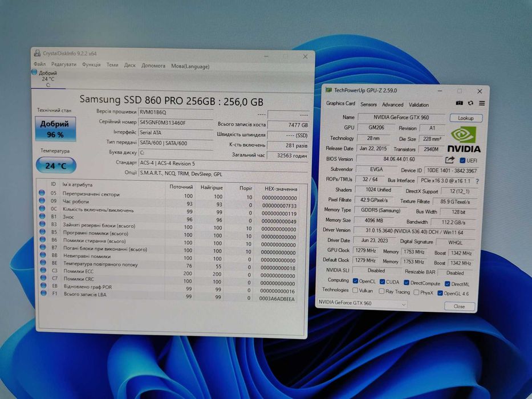Select the Знос attribute row
This screenshot has height=399, width=532.
[169, 218]
